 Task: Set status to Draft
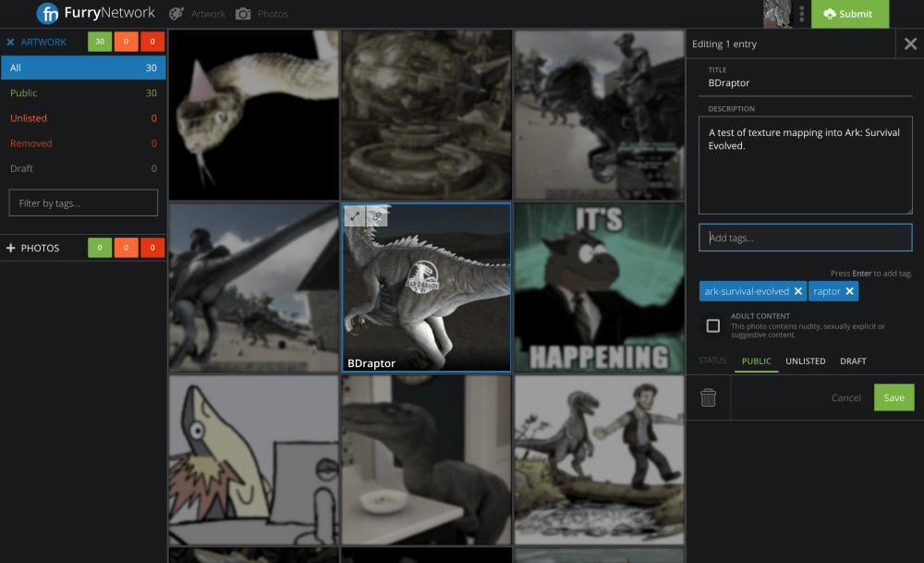853,361
